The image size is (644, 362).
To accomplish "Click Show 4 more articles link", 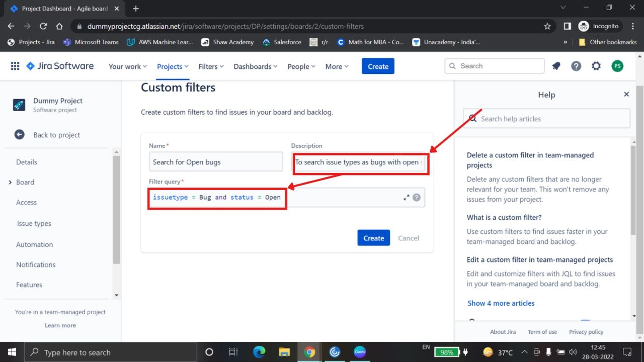I will (x=501, y=303).
